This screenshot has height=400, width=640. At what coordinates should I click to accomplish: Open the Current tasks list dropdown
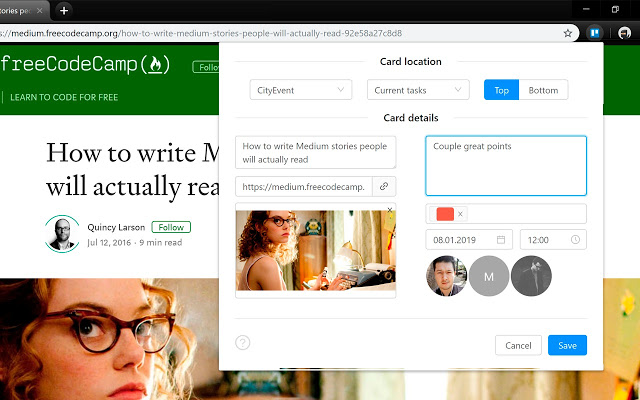[418, 90]
